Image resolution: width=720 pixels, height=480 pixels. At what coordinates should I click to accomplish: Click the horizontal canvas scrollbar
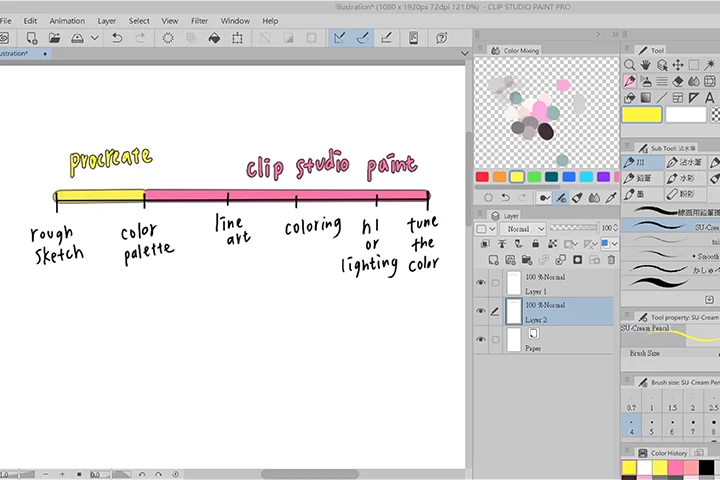point(310,474)
